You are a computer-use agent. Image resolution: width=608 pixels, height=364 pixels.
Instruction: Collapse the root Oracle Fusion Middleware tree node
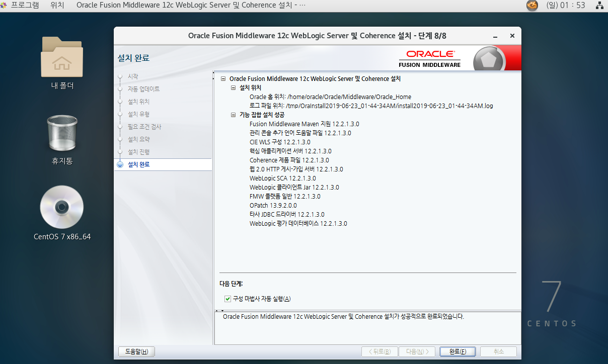(223, 79)
